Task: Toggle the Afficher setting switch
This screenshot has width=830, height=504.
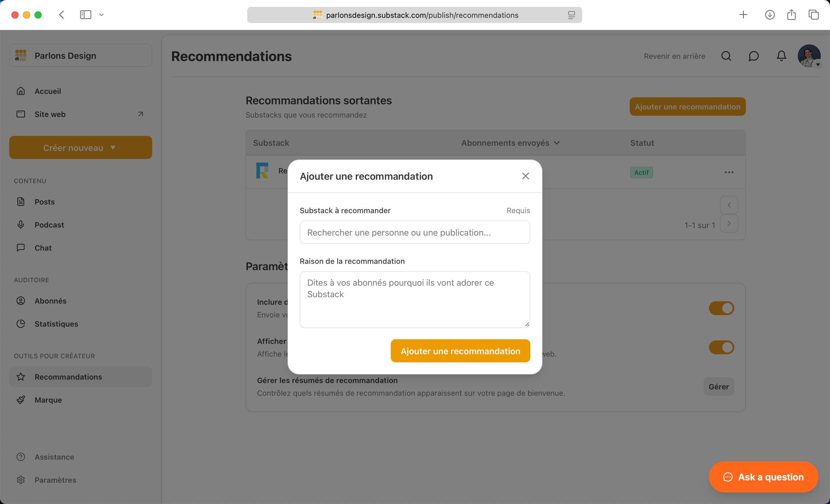Action: [721, 347]
